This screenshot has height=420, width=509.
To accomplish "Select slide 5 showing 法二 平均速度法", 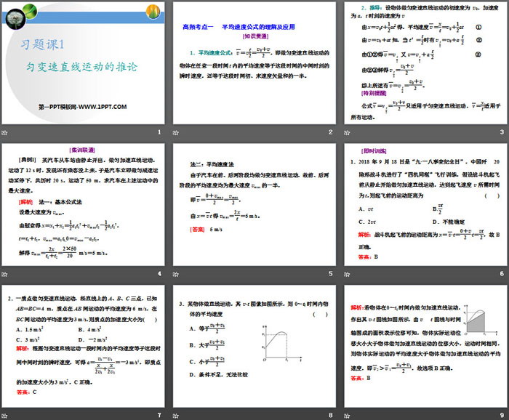I will click(x=254, y=205).
